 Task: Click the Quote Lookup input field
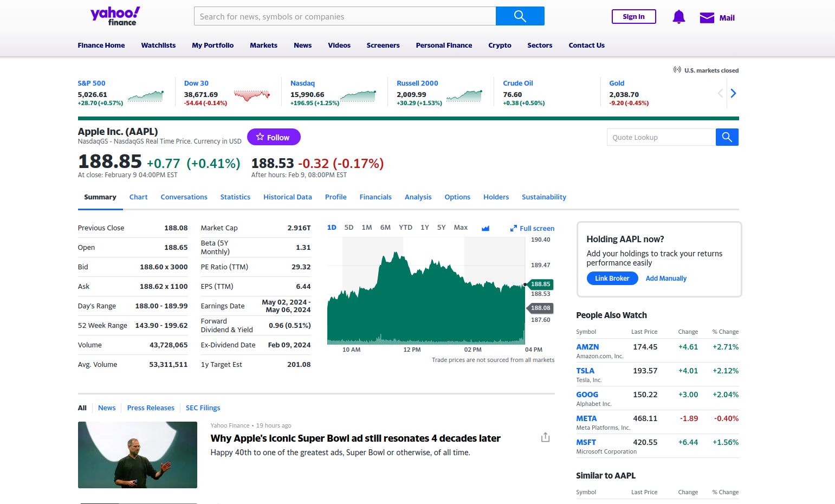(x=661, y=137)
